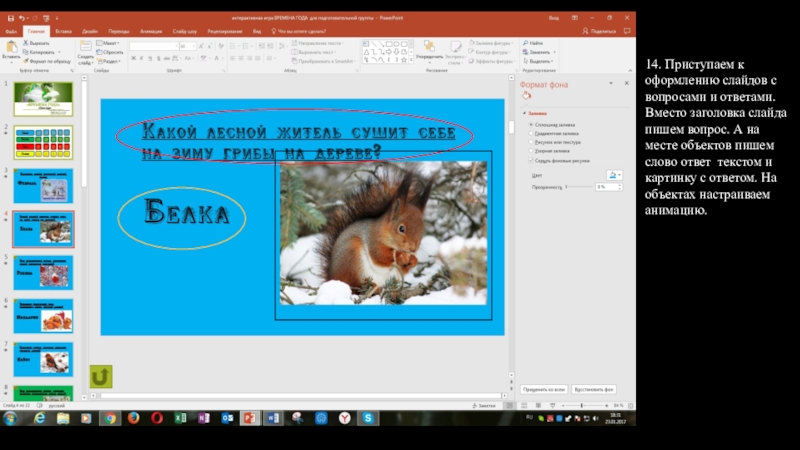Click the Применить ко всем button
The image size is (800, 450).
coord(545,389)
